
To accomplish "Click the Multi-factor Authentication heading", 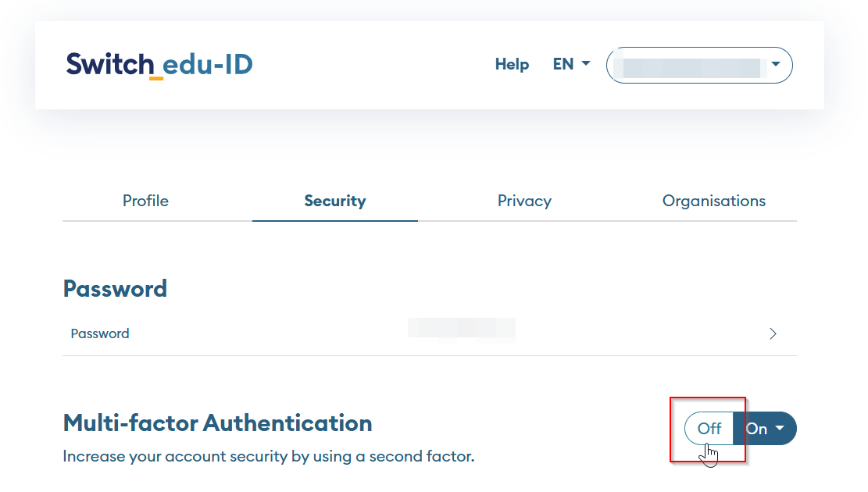I will pyautogui.click(x=217, y=423).
